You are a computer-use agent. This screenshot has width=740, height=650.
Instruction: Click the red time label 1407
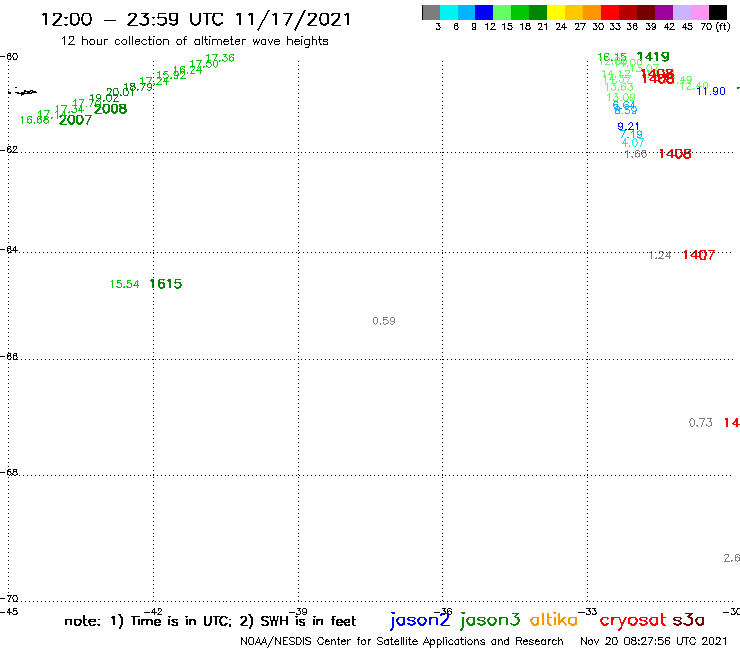[699, 255]
